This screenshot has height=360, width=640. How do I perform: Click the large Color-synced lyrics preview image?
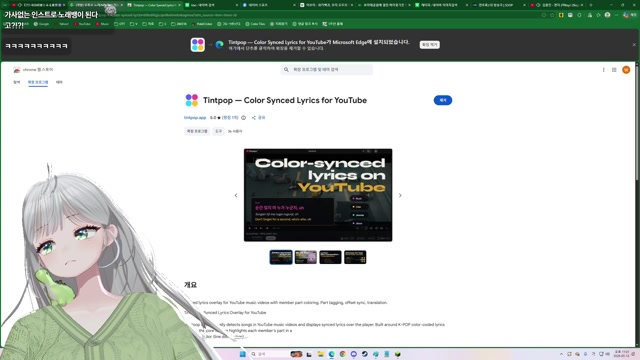318,195
